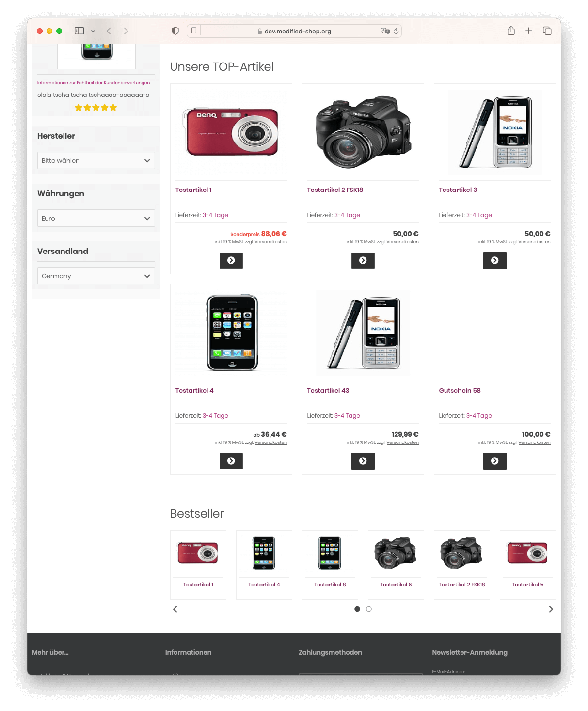Viewport: 588px width, 711px height.
Task: Click the translate icon in address bar
Action: click(385, 31)
